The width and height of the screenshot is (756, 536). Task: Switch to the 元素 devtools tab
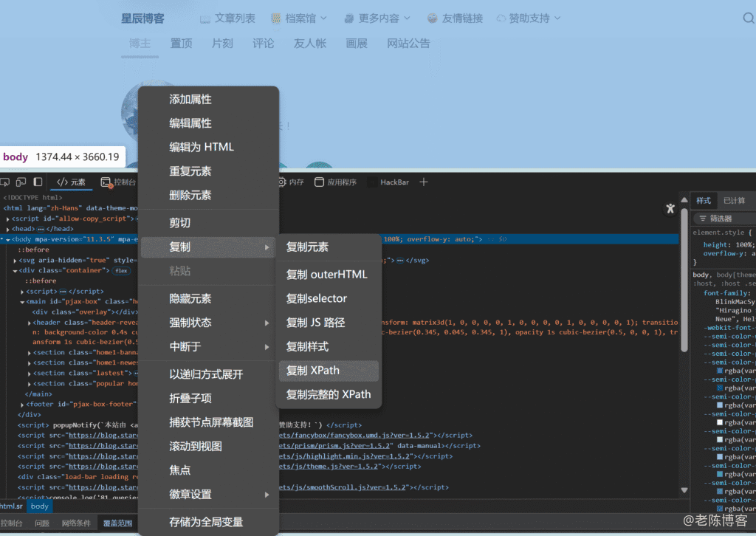click(72, 182)
